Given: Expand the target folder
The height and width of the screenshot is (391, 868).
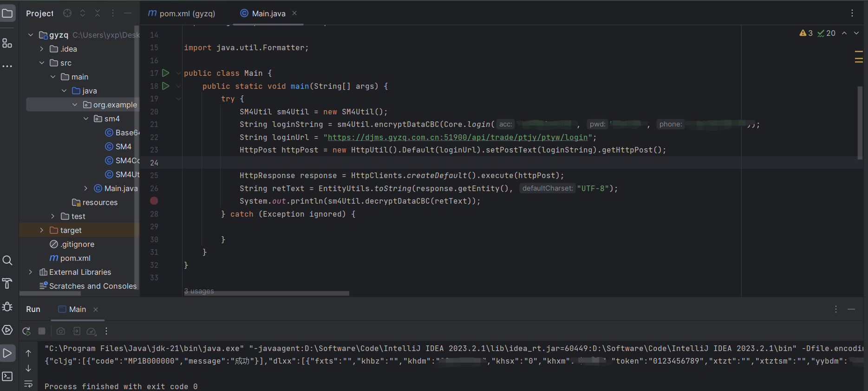Looking at the screenshot, I should (x=42, y=230).
